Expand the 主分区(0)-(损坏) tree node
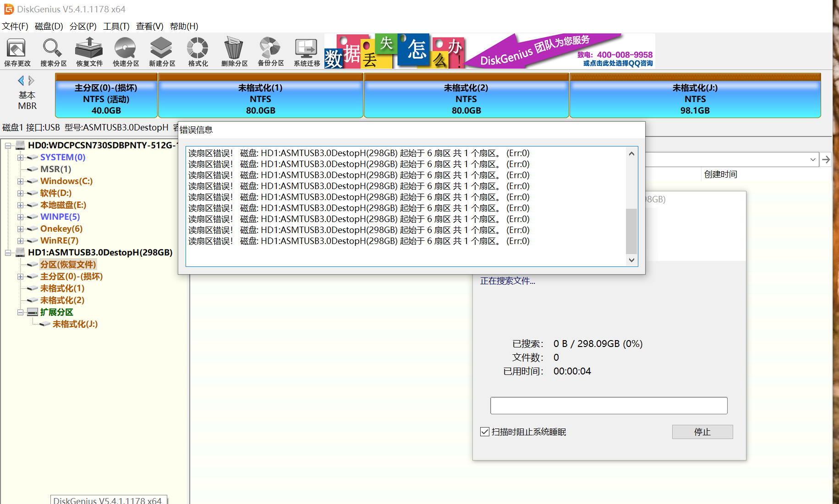The width and height of the screenshot is (839, 504). (20, 276)
